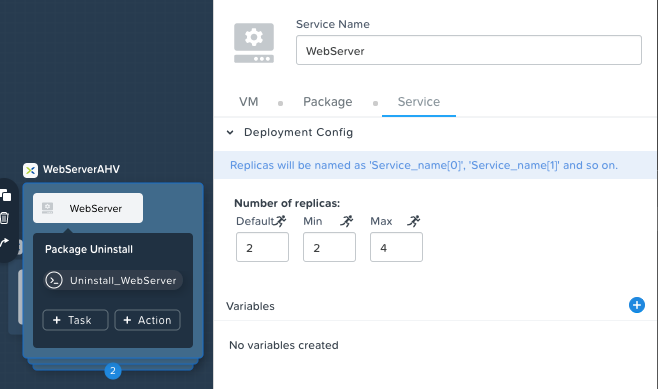Click the Default replicas input field
Screen dimensions: 658x389
262,247
